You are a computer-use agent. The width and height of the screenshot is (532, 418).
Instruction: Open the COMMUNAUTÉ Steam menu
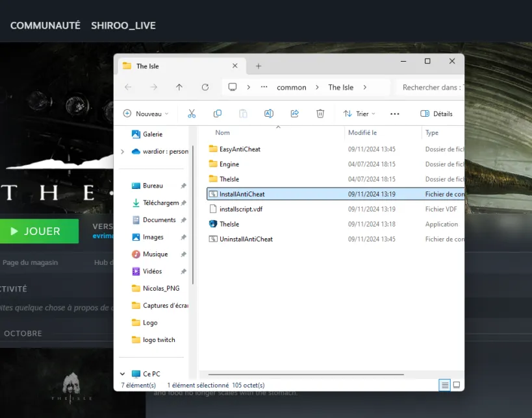tap(45, 25)
